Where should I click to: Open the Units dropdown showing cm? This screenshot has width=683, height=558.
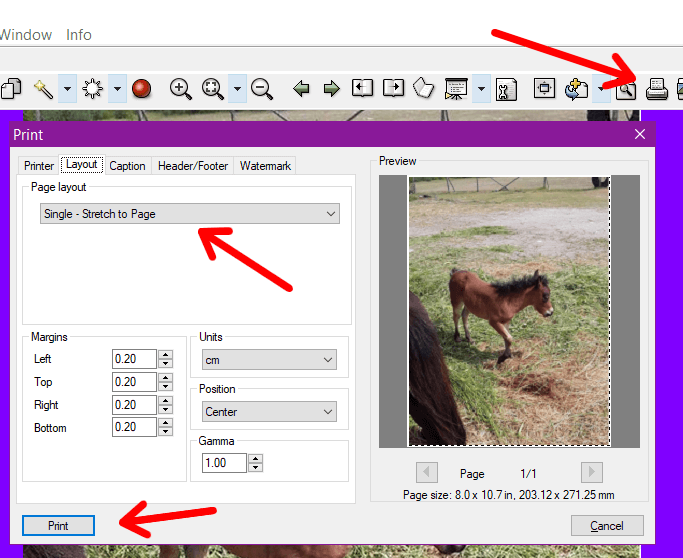[269, 360]
